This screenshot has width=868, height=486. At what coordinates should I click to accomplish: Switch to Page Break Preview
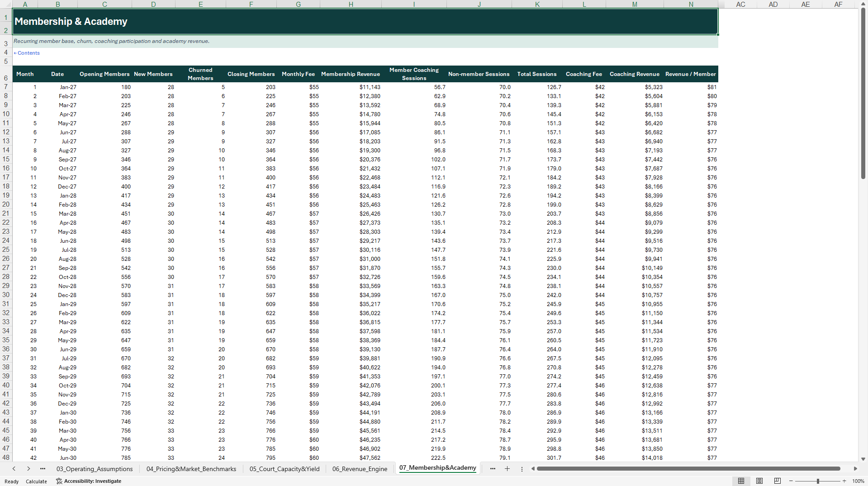(778, 481)
